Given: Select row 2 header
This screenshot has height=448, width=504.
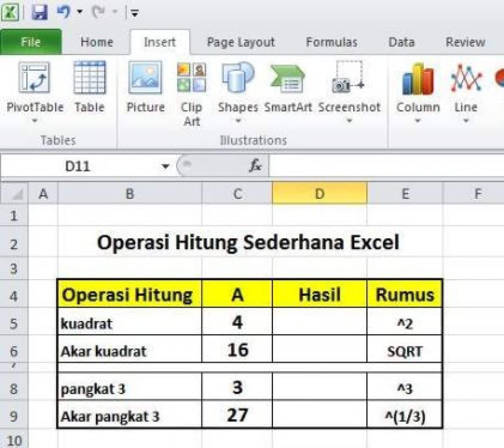Looking at the screenshot, I should (x=14, y=244).
